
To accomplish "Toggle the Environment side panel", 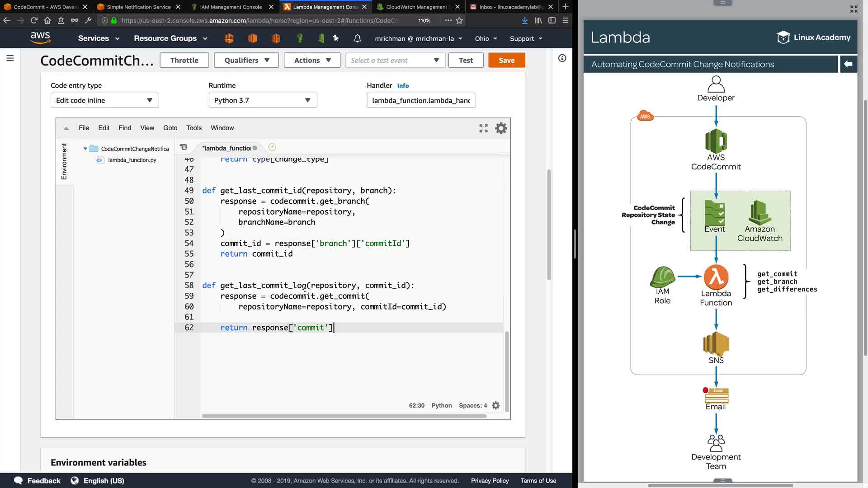I will click(64, 161).
